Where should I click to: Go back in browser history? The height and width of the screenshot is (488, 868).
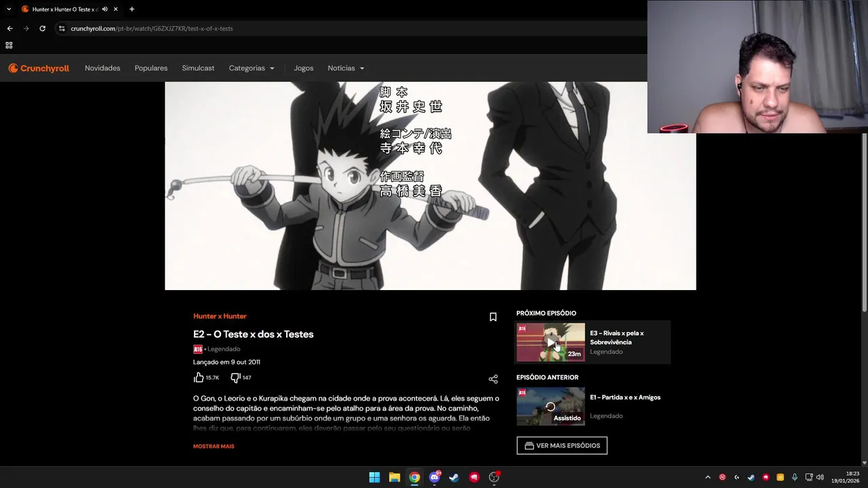click(9, 28)
